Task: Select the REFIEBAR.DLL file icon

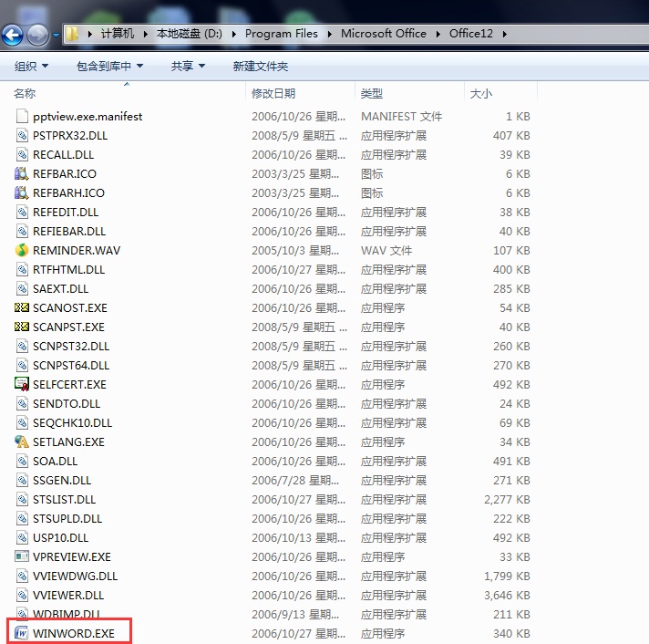Action: click(22, 231)
